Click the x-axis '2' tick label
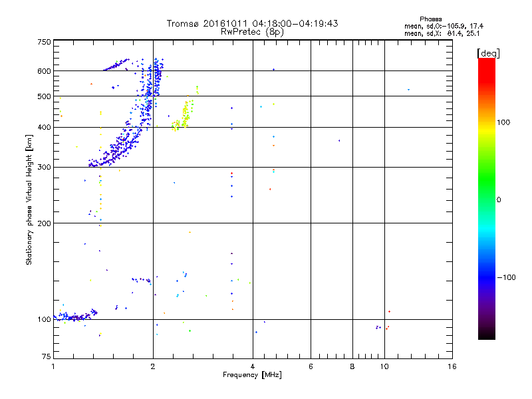This screenshot has height=399, width=532. coord(153,366)
